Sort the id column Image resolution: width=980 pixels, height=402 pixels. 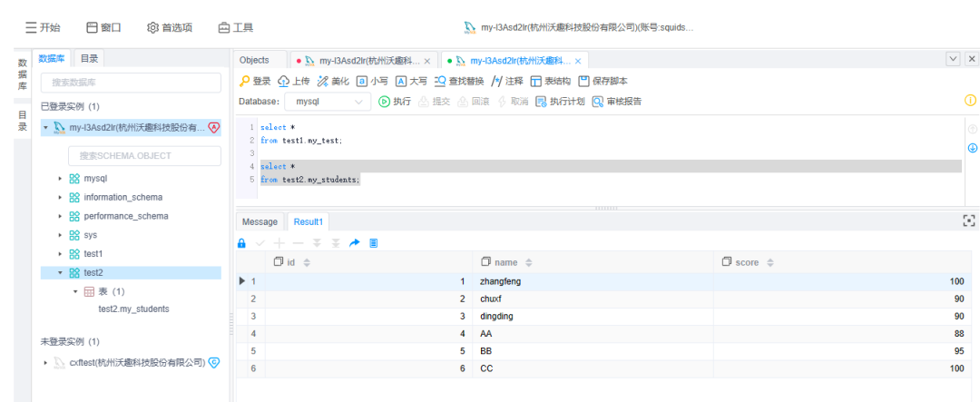[307, 262]
